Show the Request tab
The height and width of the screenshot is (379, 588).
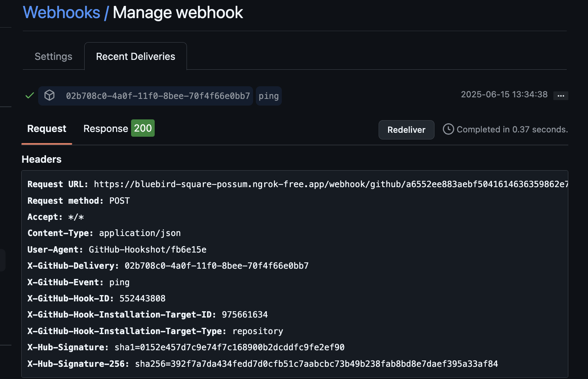[x=46, y=129]
